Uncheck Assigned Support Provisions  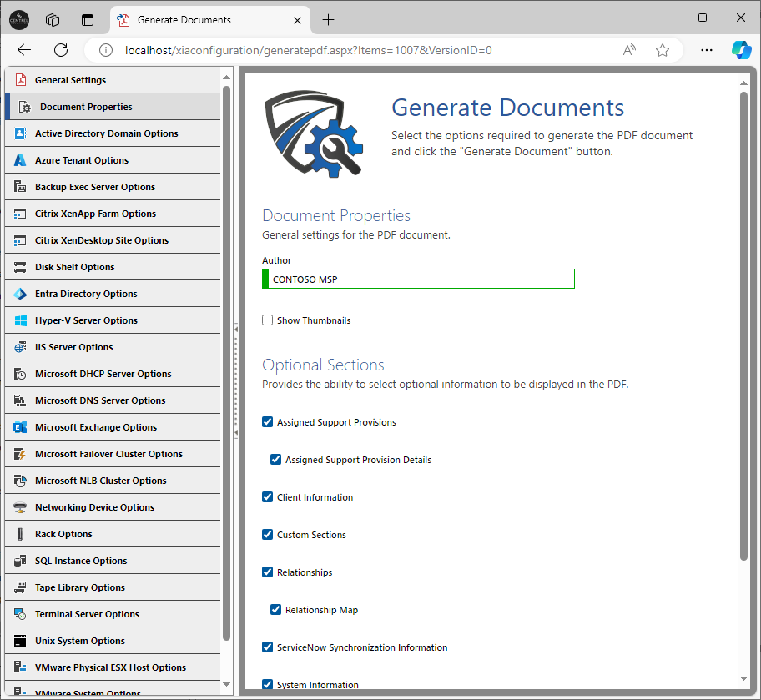267,422
